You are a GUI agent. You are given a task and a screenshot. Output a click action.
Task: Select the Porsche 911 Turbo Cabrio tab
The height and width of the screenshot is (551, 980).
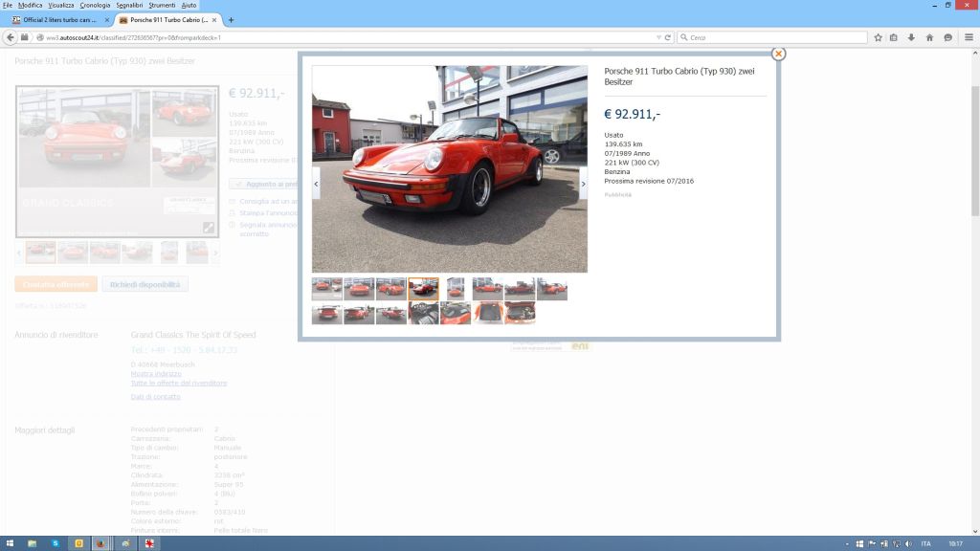168,20
